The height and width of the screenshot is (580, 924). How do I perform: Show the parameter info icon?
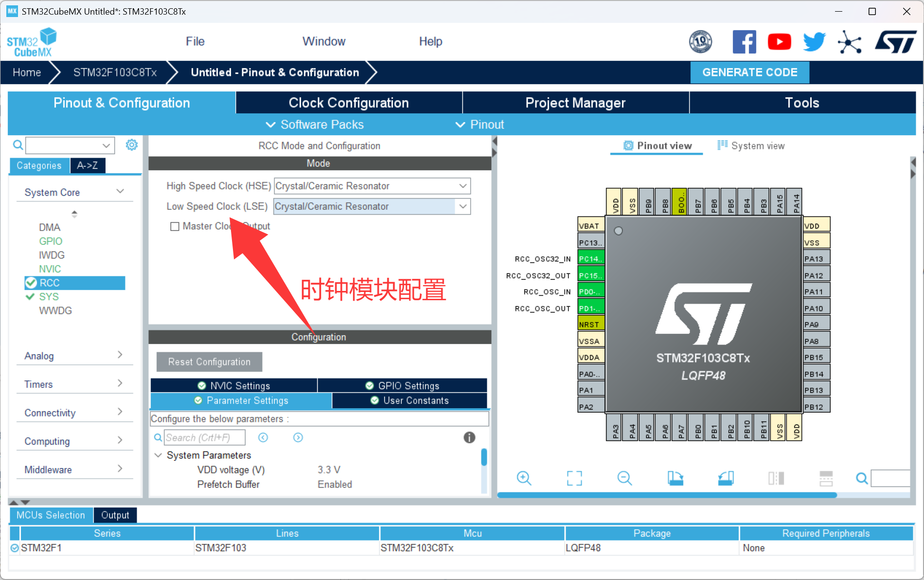click(x=469, y=437)
